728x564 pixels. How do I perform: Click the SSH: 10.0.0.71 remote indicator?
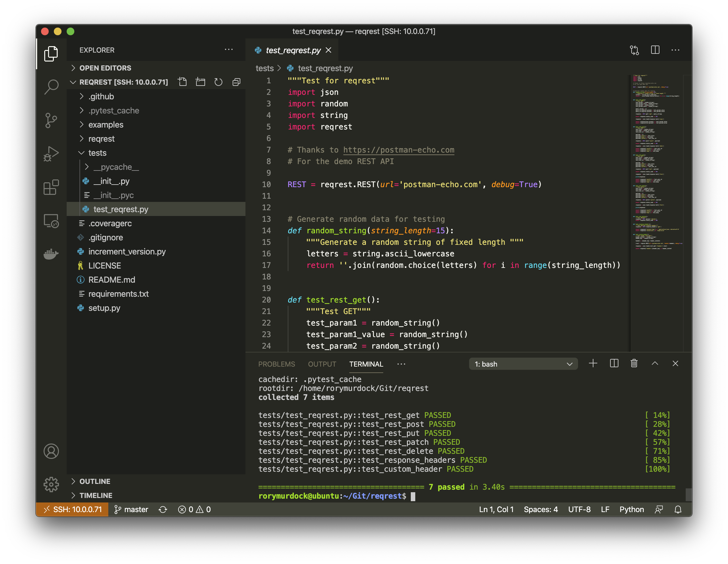click(x=72, y=509)
